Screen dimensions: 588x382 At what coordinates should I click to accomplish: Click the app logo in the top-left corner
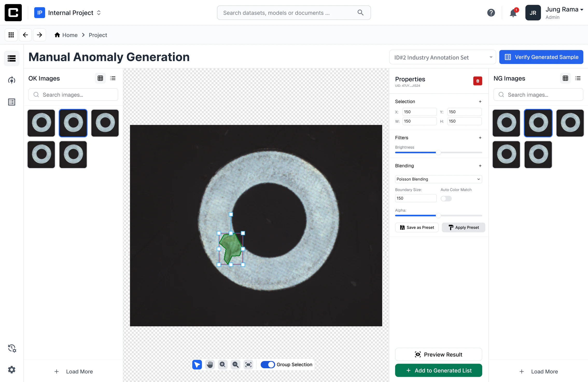[13, 12]
